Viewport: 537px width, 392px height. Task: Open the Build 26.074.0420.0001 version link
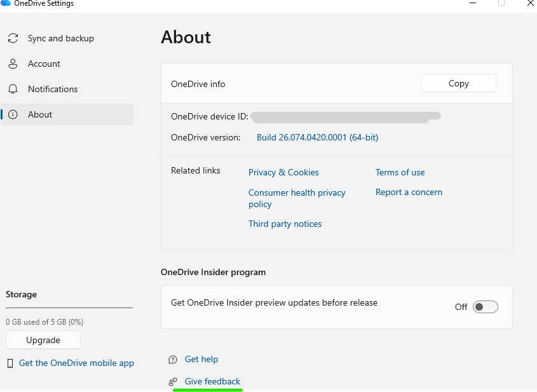pos(318,137)
